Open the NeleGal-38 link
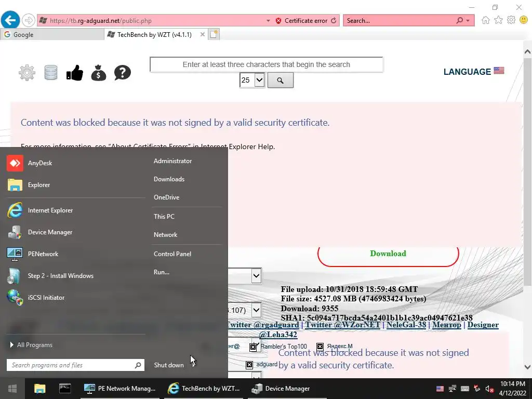 [406, 325]
